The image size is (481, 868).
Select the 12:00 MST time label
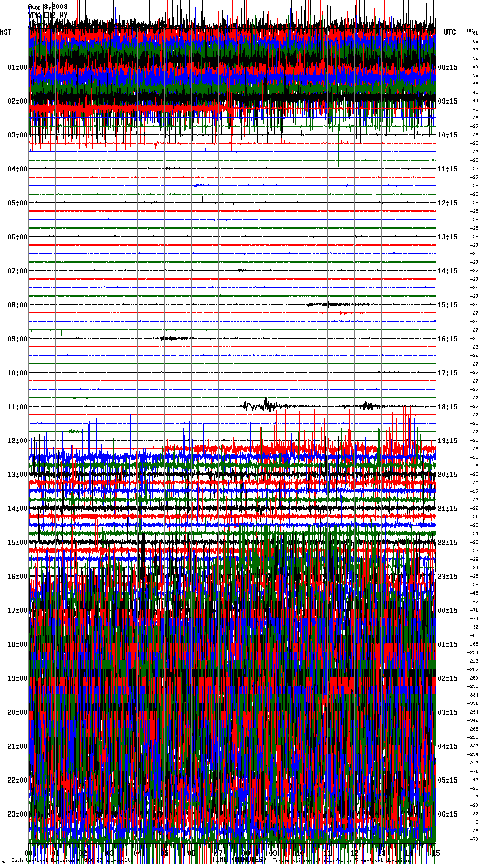pyautogui.click(x=18, y=441)
